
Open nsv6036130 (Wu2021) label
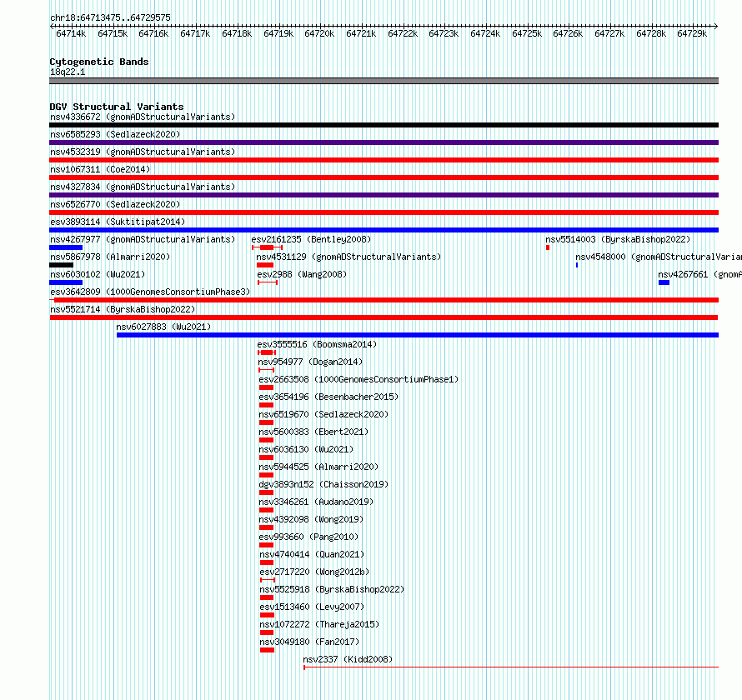coord(306,449)
